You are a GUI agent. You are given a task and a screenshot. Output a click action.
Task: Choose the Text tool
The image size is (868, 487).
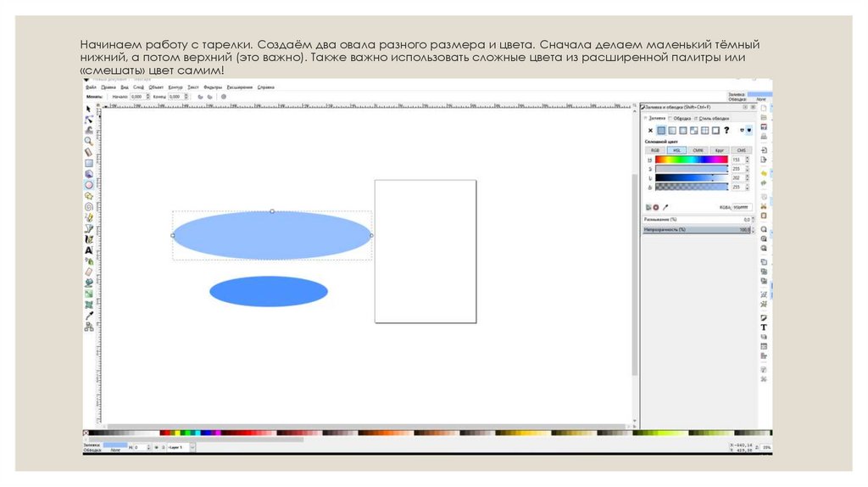coord(88,250)
